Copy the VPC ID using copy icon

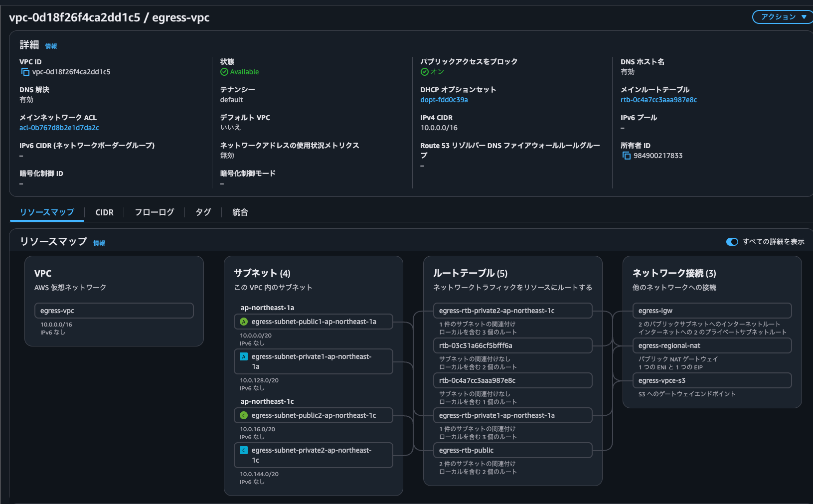point(25,72)
